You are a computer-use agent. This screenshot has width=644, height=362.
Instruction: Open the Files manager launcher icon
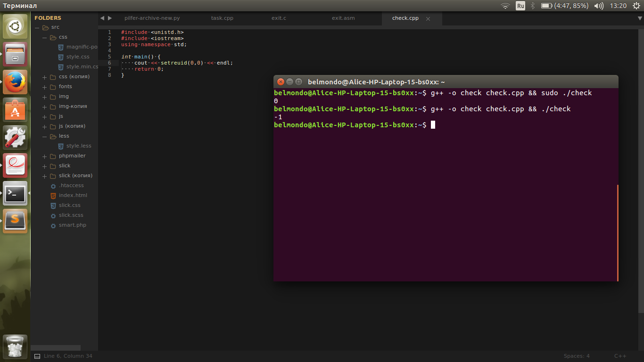16,54
